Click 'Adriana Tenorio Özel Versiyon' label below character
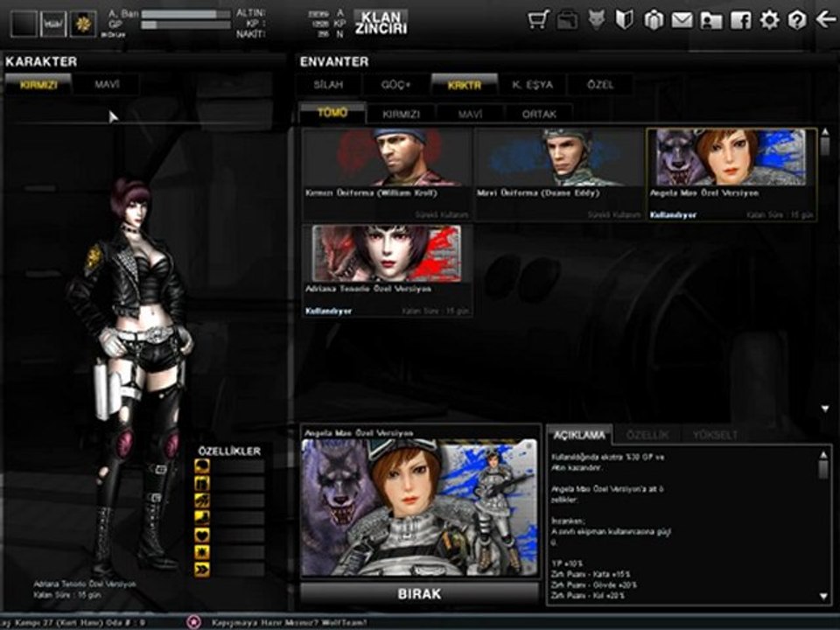 (x=85, y=584)
